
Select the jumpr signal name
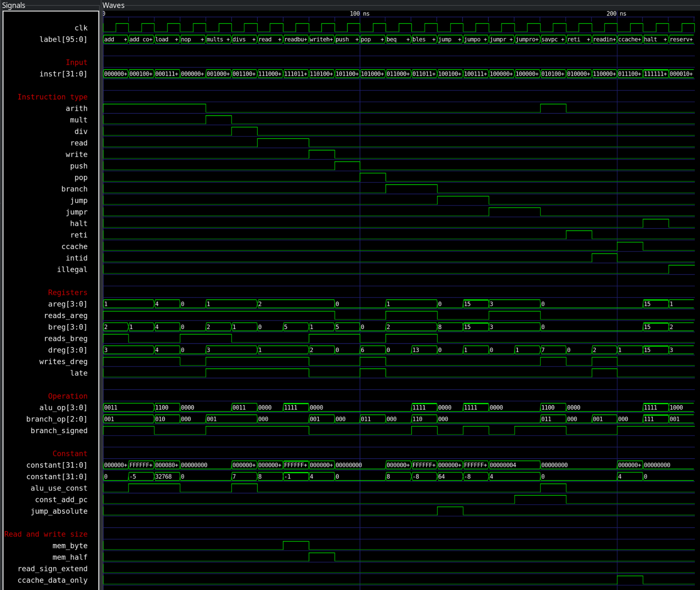(77, 212)
